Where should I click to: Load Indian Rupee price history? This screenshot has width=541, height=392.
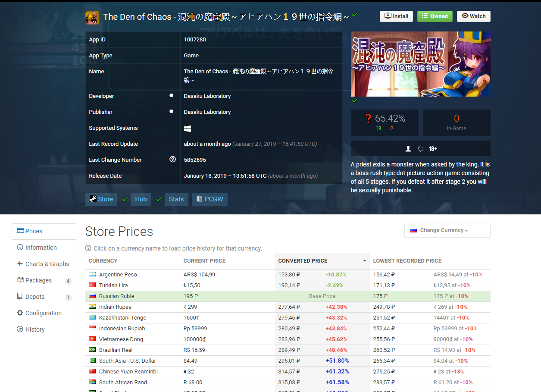coord(115,307)
